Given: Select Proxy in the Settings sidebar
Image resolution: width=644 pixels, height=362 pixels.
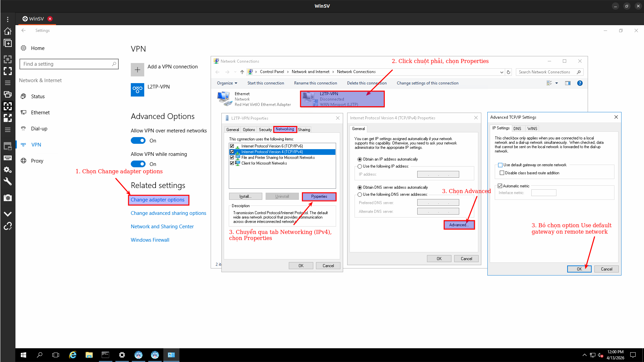Looking at the screenshot, I should coord(37,161).
